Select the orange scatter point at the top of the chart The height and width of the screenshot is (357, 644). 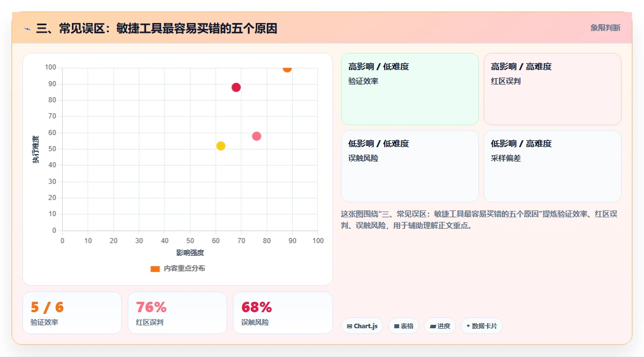287,68
